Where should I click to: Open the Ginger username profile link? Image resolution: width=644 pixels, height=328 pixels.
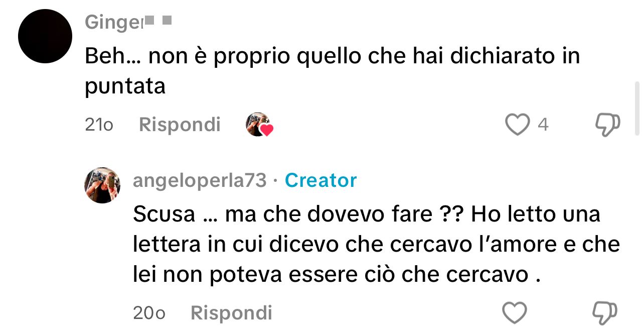click(x=114, y=22)
